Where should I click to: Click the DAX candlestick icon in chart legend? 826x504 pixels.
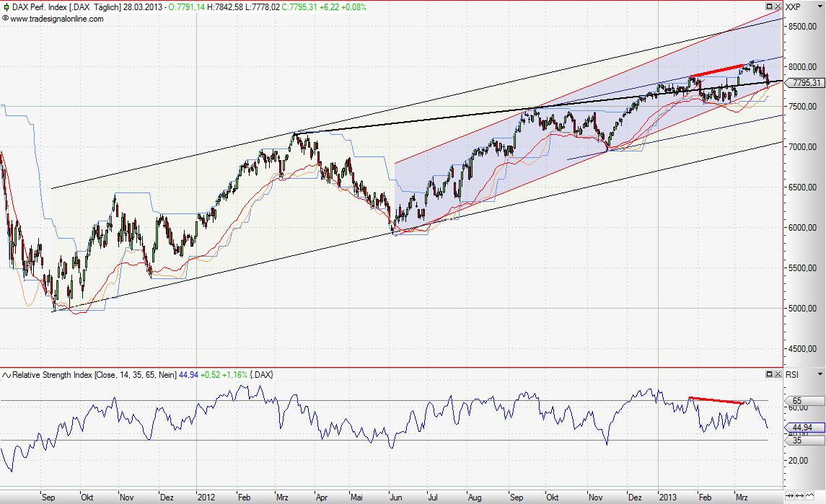pos(6,7)
